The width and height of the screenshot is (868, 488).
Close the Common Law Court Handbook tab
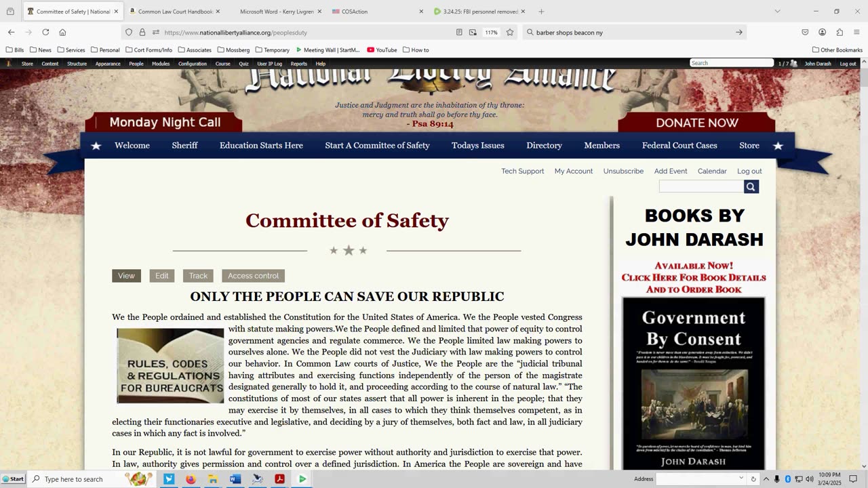click(x=218, y=12)
